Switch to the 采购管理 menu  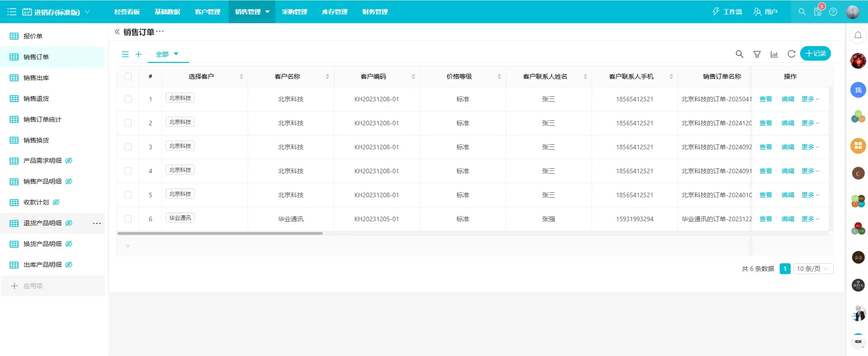point(294,12)
